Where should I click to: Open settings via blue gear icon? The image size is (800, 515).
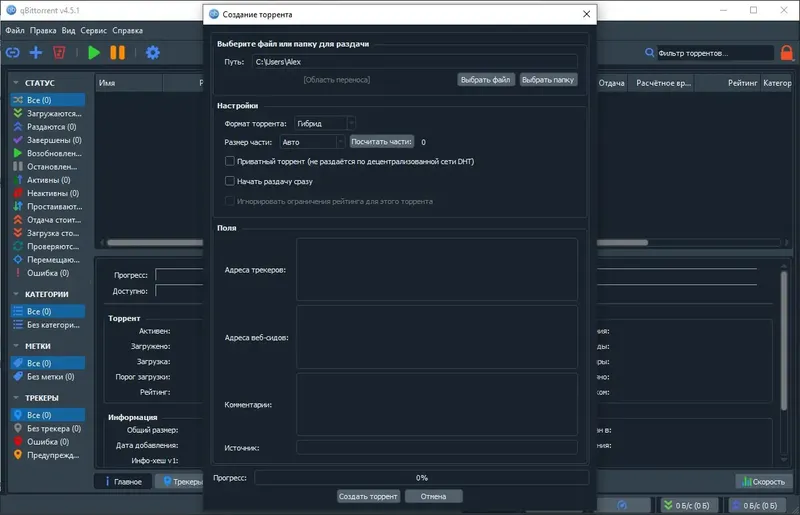tap(153, 53)
